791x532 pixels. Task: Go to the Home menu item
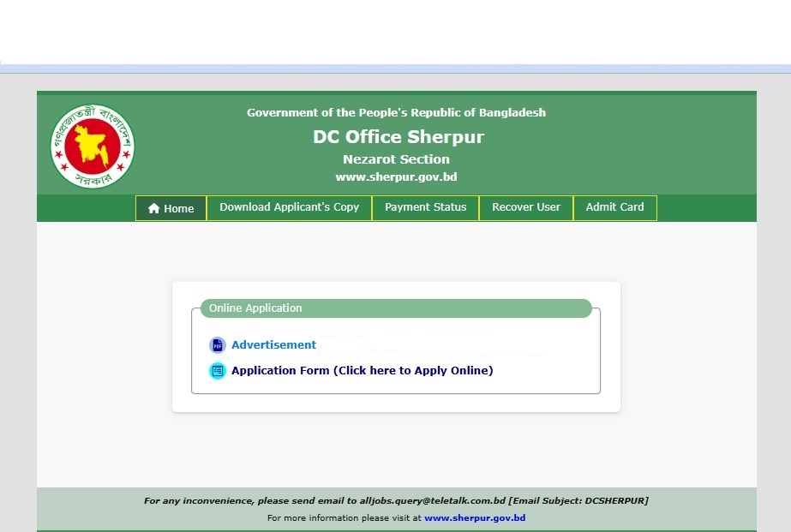pyautogui.click(x=171, y=208)
